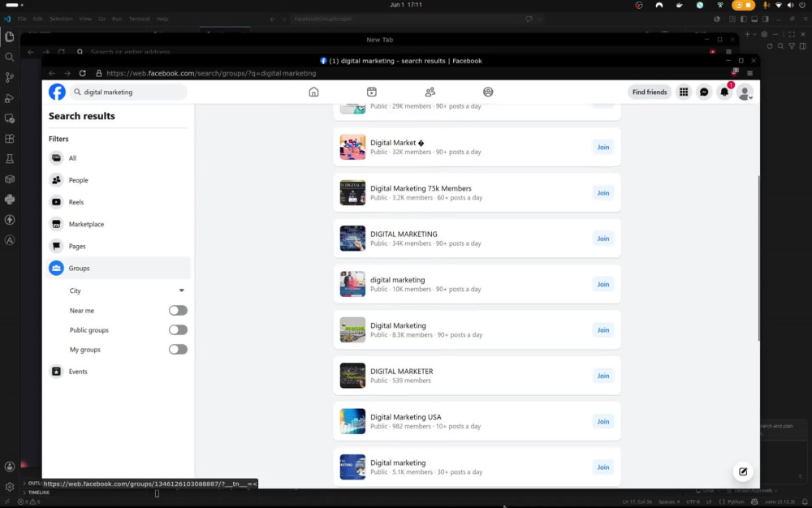Click the Python language status bar entry
812x508 pixels.
pyautogui.click(x=736, y=502)
